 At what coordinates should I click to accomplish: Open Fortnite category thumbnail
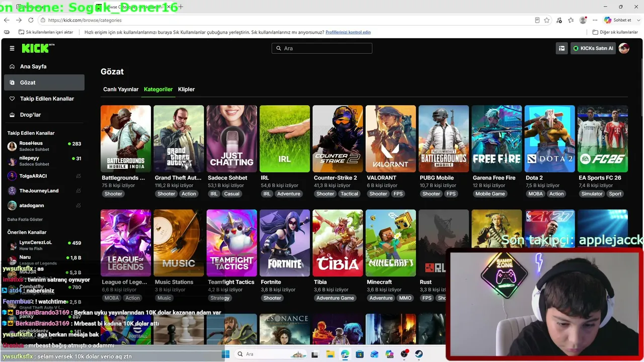pos(285,243)
